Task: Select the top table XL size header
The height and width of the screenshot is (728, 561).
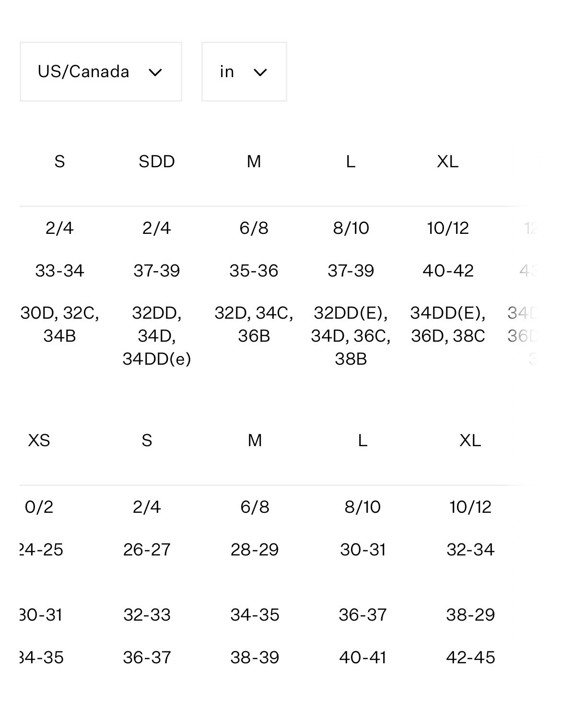Action: 447,162
